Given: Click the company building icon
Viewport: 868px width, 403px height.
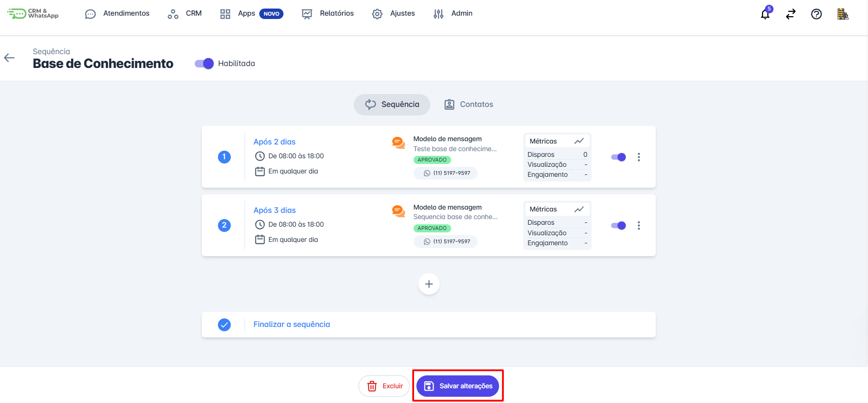Looking at the screenshot, I should point(843,14).
